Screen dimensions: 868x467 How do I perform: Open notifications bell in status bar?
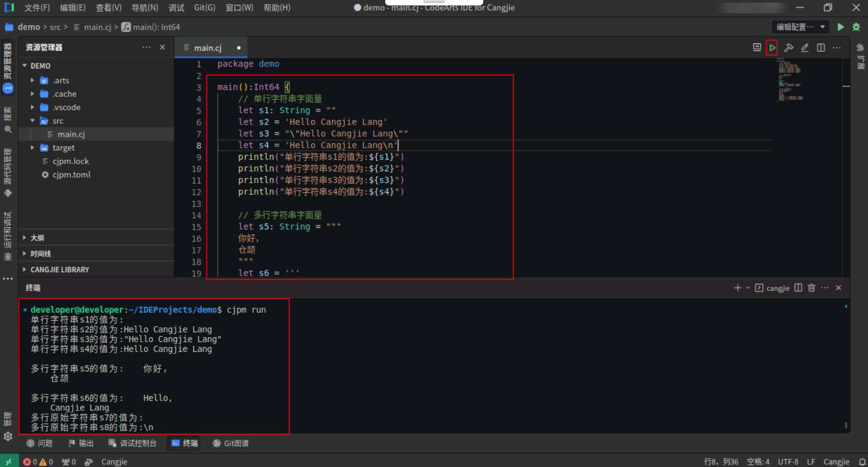pyautogui.click(x=862, y=462)
